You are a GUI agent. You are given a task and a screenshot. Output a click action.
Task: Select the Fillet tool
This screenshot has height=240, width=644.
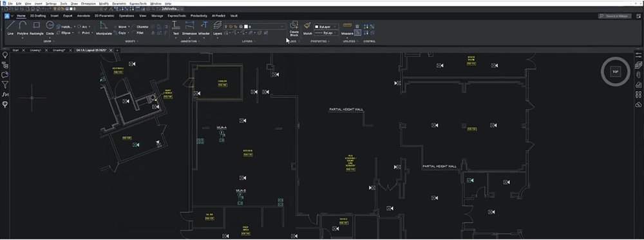[x=138, y=32]
